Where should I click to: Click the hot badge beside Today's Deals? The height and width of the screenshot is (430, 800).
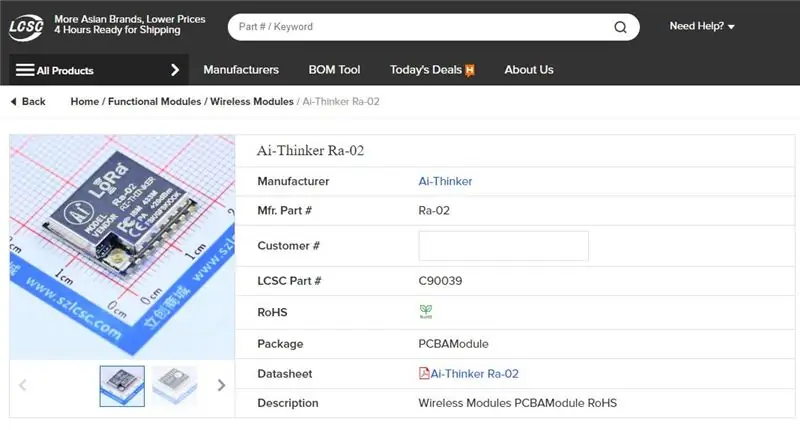pos(469,70)
